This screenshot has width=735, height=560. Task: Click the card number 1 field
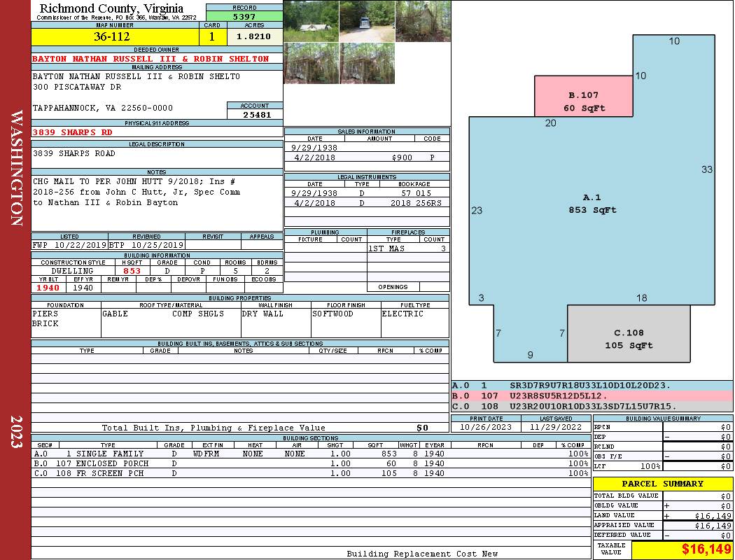212,36
